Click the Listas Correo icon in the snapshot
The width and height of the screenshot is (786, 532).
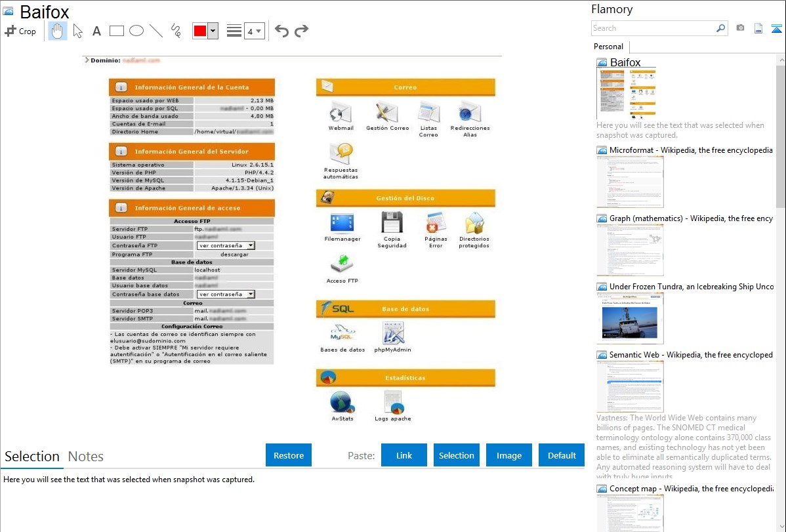pyautogui.click(x=428, y=113)
